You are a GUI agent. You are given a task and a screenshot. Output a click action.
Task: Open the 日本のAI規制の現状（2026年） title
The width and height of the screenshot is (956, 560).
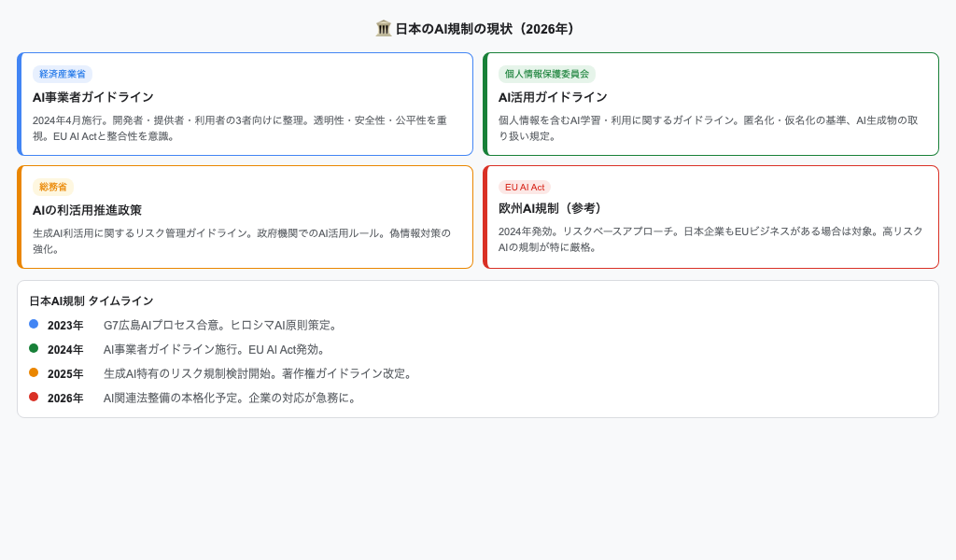coord(478,28)
